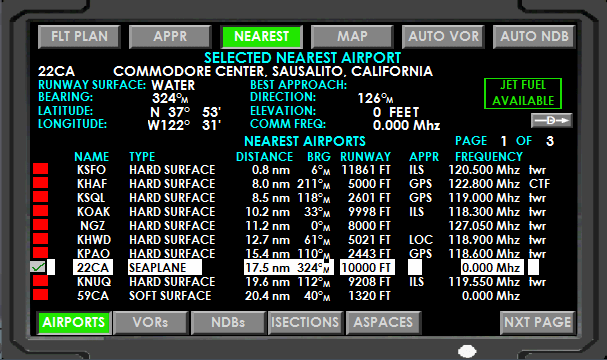Open the FLT PLAN page
Image resolution: width=607 pixels, height=360 pixels.
point(79,36)
